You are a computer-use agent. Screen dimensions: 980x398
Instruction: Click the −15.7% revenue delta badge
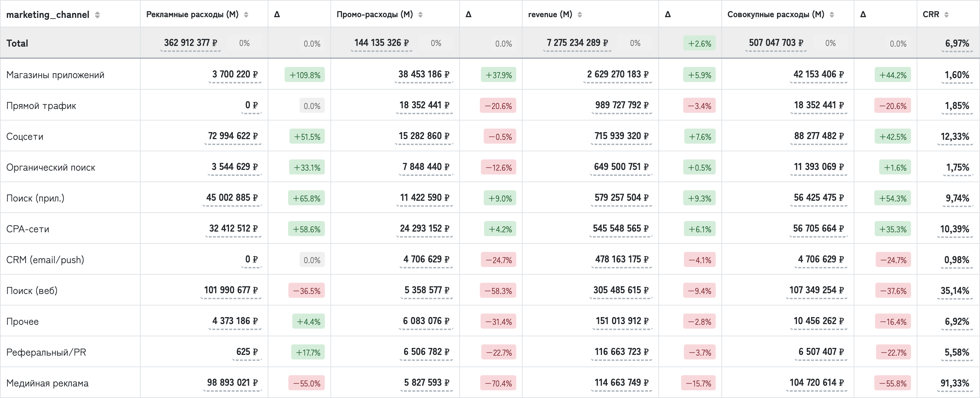coord(699,384)
